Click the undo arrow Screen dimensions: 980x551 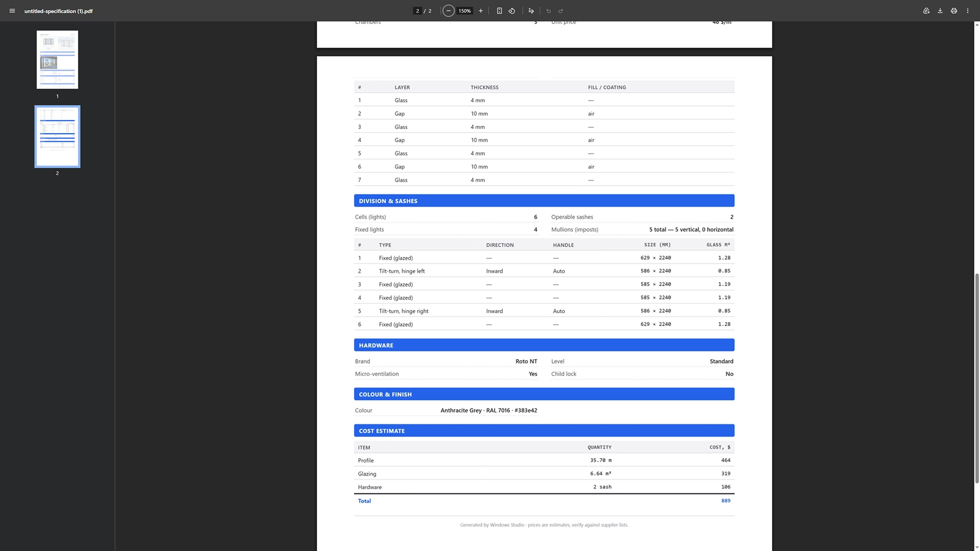pos(549,11)
